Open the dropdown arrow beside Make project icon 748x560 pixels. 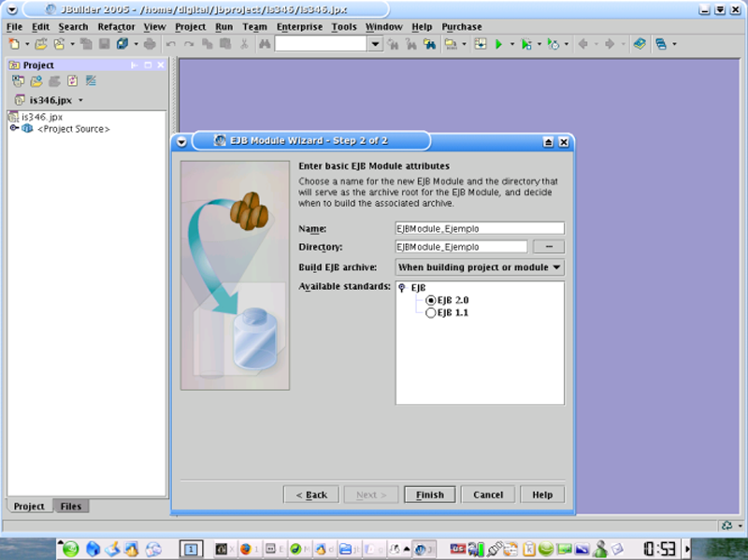[x=464, y=44]
